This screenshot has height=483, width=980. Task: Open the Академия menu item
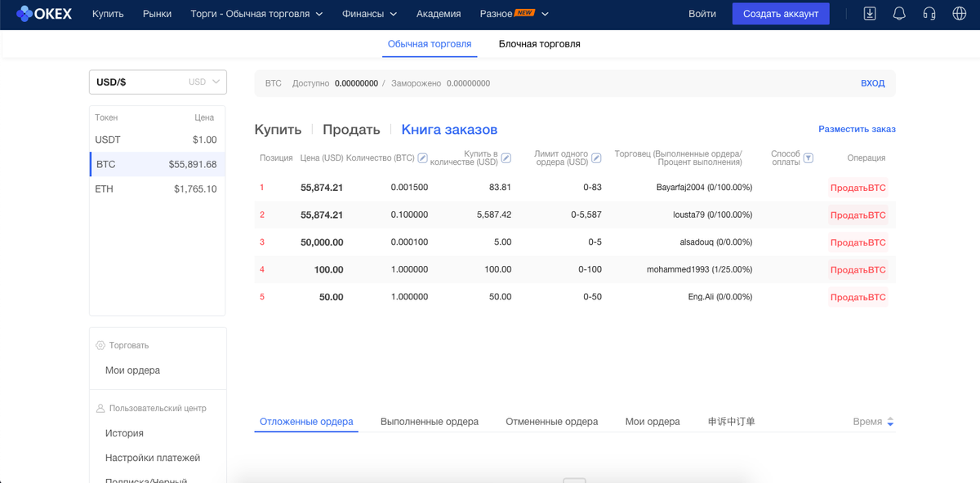pyautogui.click(x=439, y=14)
